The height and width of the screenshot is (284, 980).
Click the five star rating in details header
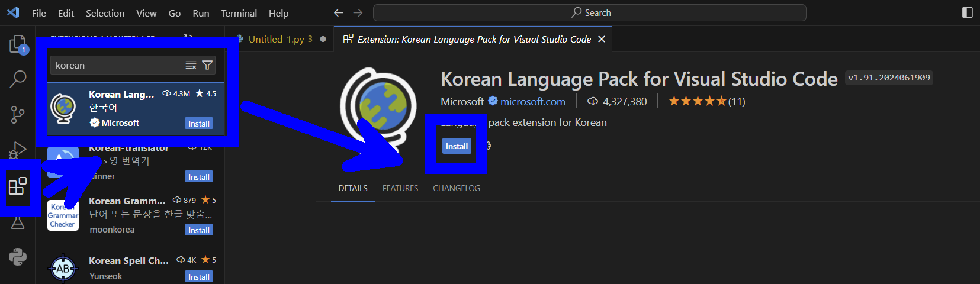click(698, 101)
